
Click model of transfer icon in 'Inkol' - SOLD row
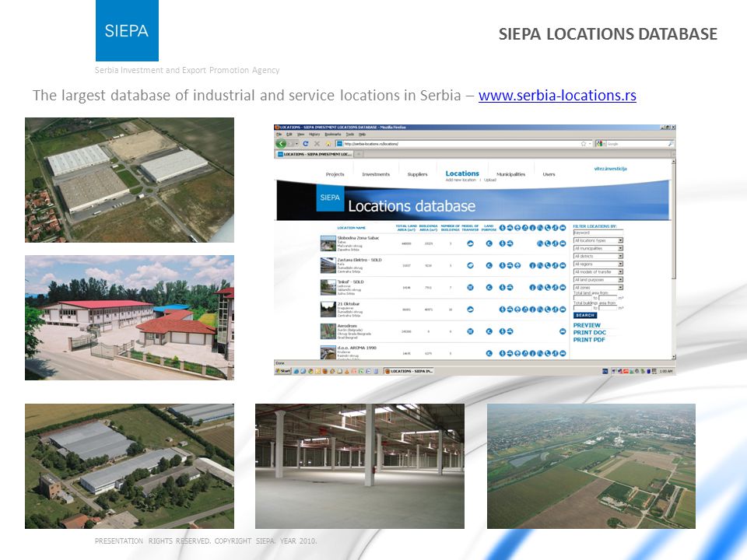pos(470,287)
